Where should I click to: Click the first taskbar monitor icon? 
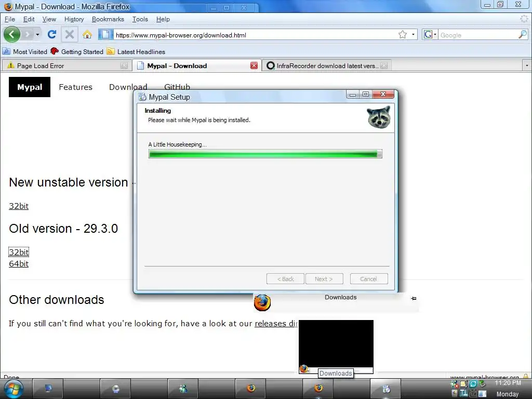(48, 389)
